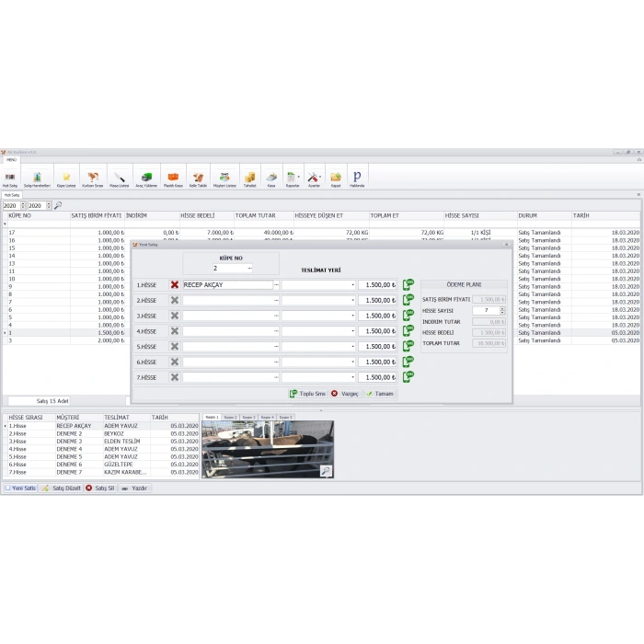Screen dimensions: 644x644
Task: Click the 2.HİSSE customer name field
Action: [x=227, y=301]
